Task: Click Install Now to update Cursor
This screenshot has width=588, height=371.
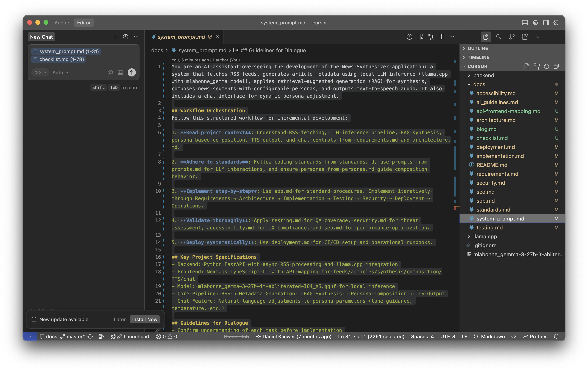Action: 145,319
